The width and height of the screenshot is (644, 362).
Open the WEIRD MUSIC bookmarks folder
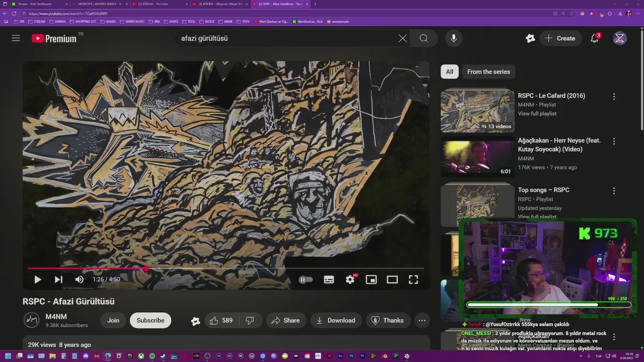click(132, 22)
